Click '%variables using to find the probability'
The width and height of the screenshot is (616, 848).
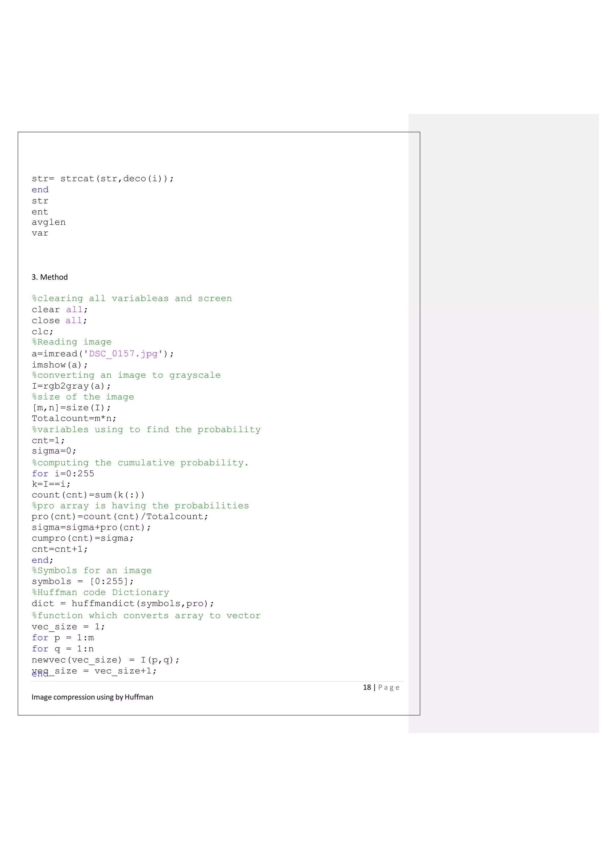(146, 430)
